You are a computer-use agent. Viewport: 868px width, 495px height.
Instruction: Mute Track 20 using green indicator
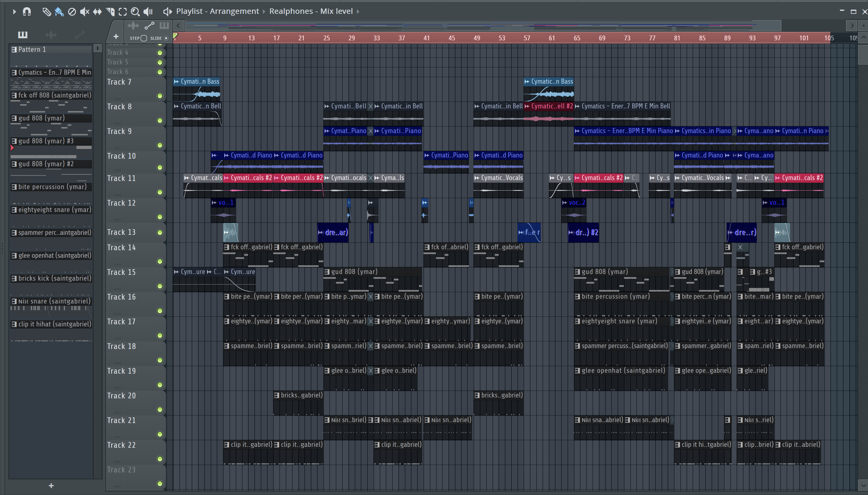159,410
